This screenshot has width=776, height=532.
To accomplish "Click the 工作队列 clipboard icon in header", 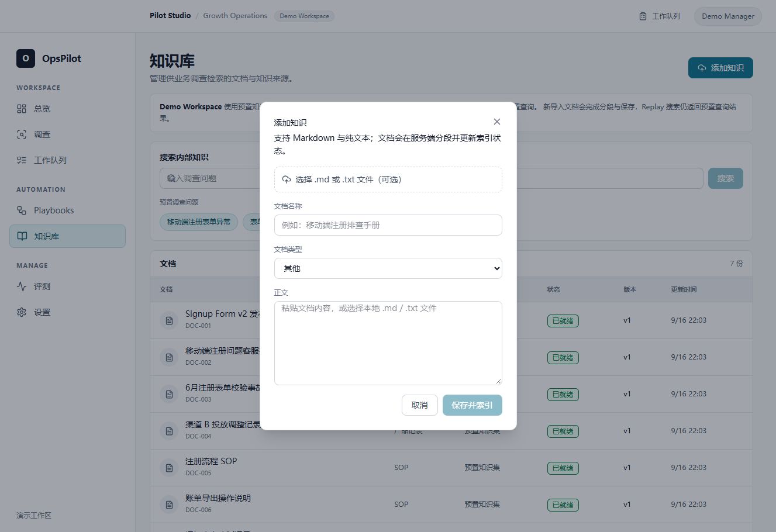I will (643, 16).
